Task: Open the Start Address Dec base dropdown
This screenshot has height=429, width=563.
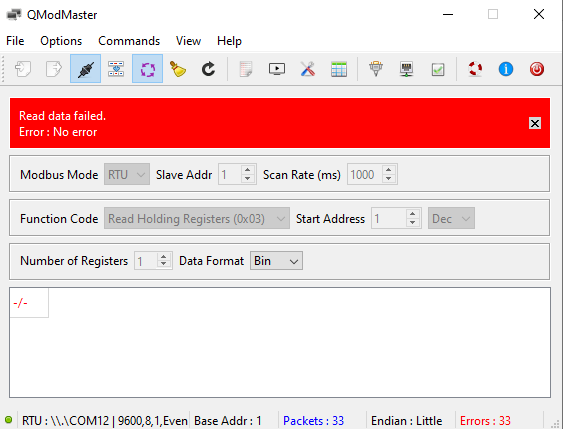Action: coord(451,218)
